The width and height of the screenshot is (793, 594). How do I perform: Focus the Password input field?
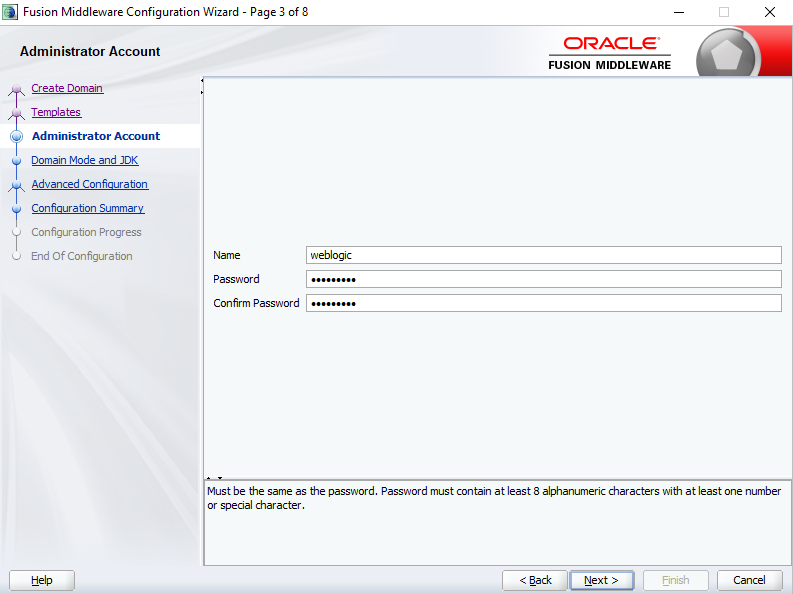click(544, 279)
